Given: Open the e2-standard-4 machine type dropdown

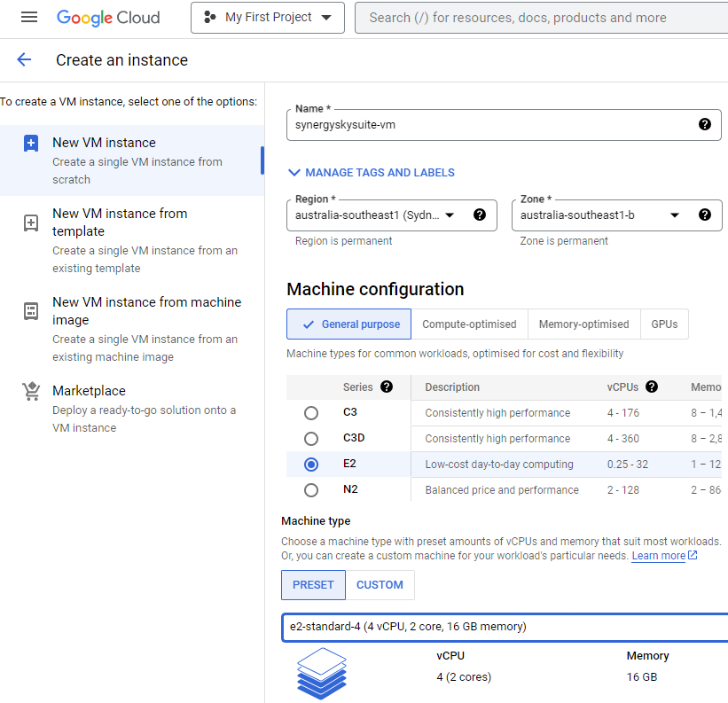Looking at the screenshot, I should [x=505, y=627].
